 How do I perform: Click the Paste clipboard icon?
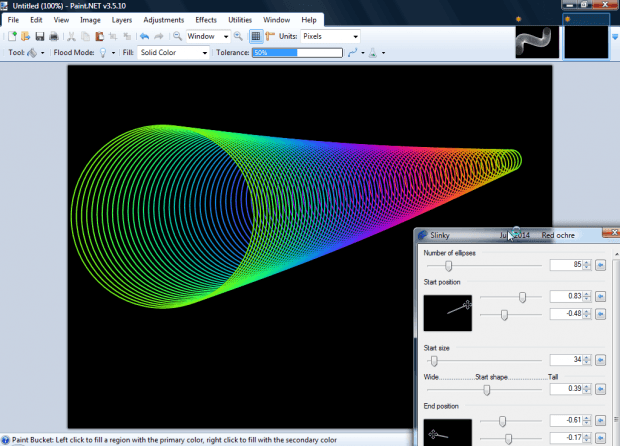[x=100, y=36]
